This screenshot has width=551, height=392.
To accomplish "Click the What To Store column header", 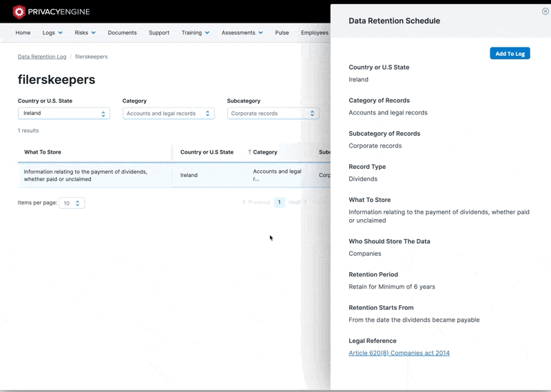I will pos(43,152).
